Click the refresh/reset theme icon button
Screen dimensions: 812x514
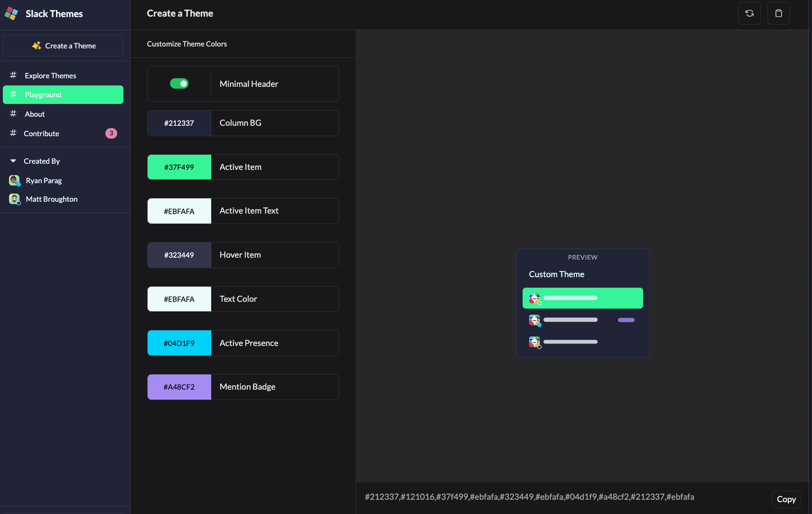749,13
